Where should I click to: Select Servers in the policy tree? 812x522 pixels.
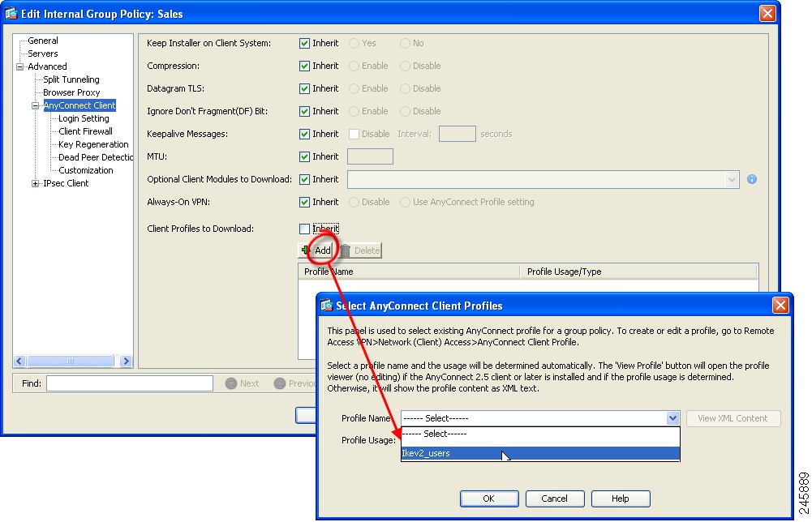tap(42, 53)
